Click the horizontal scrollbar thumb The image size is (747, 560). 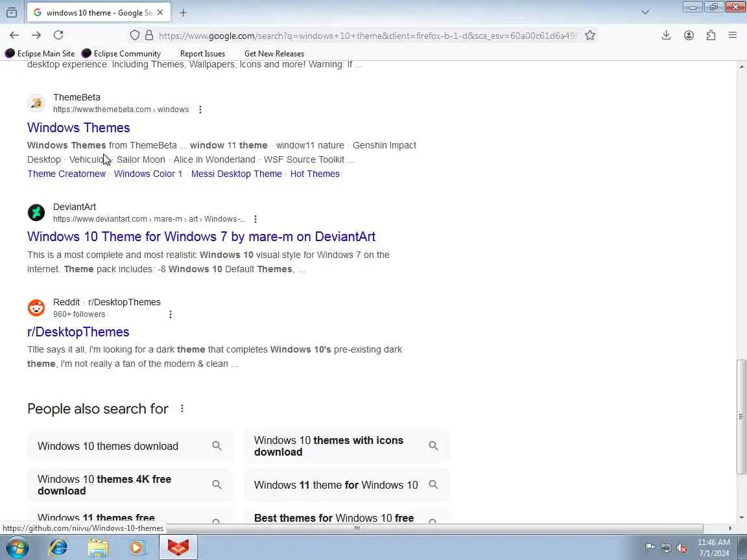coord(357,528)
